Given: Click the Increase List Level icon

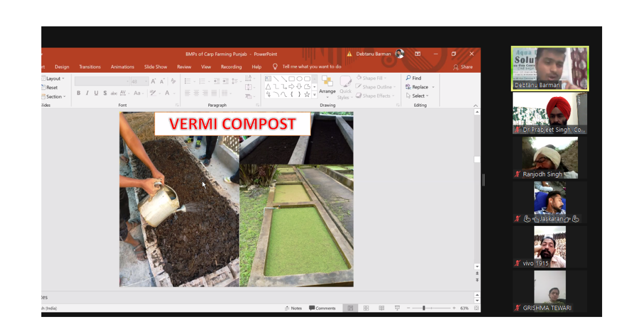Looking at the screenshot, I should pos(226,81).
